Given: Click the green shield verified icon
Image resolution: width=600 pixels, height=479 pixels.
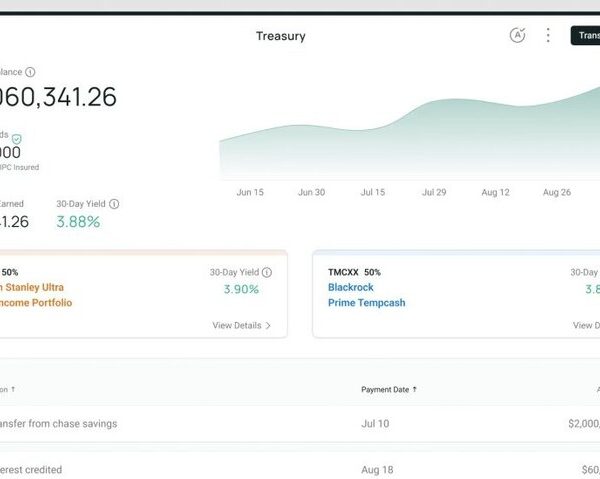Looking at the screenshot, I should (17, 139).
